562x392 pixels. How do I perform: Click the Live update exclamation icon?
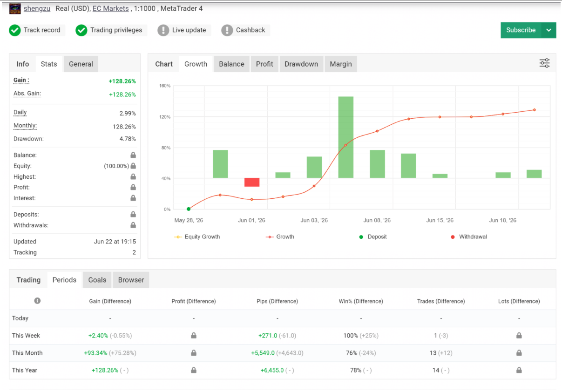click(x=163, y=30)
